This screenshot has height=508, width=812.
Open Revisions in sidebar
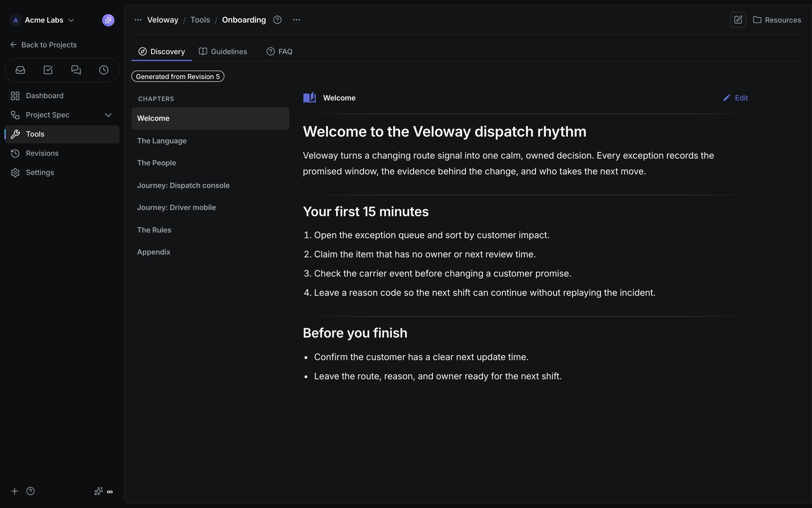62,153
